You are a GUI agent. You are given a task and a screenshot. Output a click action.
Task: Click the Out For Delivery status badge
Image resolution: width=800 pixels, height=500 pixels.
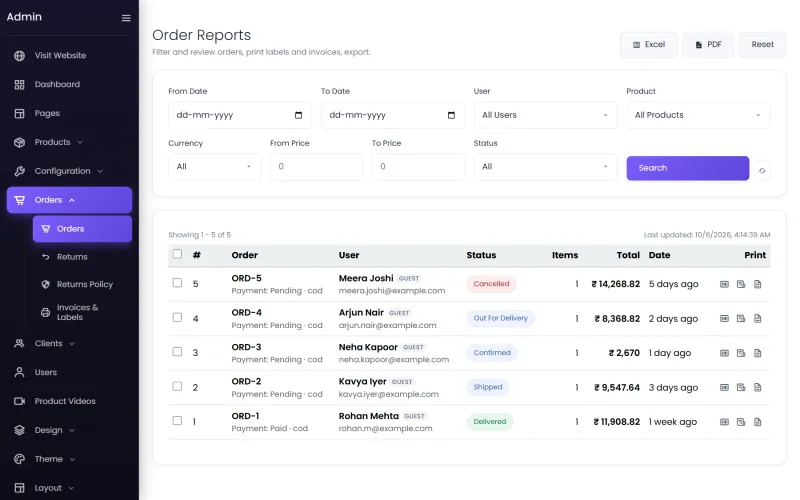coord(501,318)
